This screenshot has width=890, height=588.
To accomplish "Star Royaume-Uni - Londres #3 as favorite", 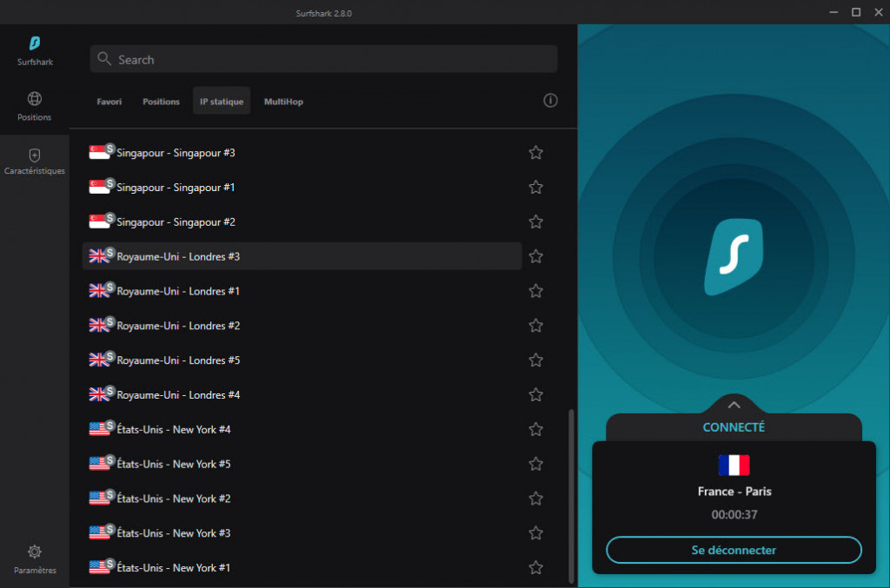I will coord(535,256).
